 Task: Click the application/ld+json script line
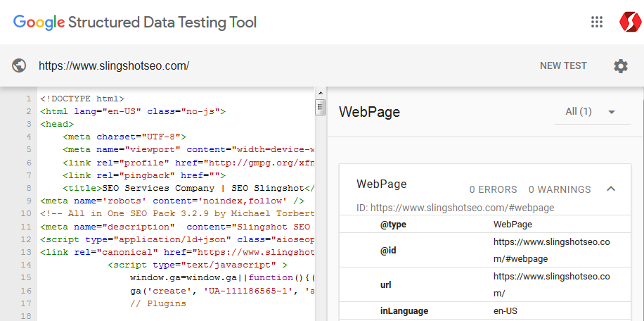point(177,239)
